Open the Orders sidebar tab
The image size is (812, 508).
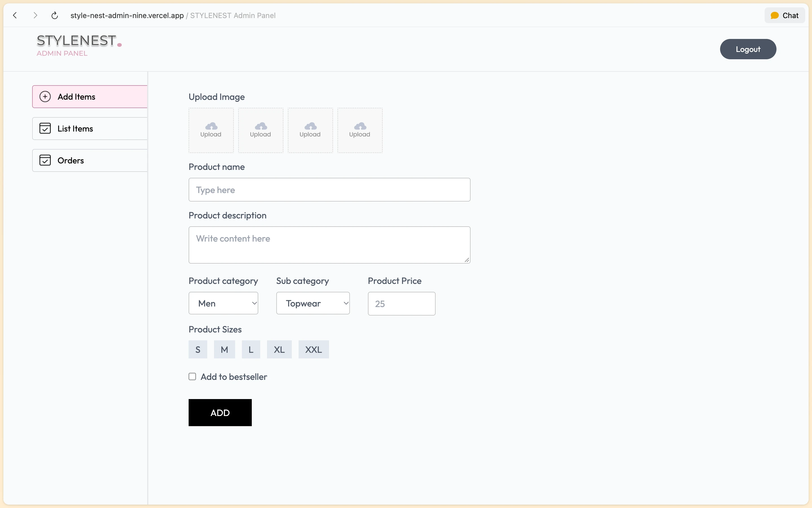point(90,160)
